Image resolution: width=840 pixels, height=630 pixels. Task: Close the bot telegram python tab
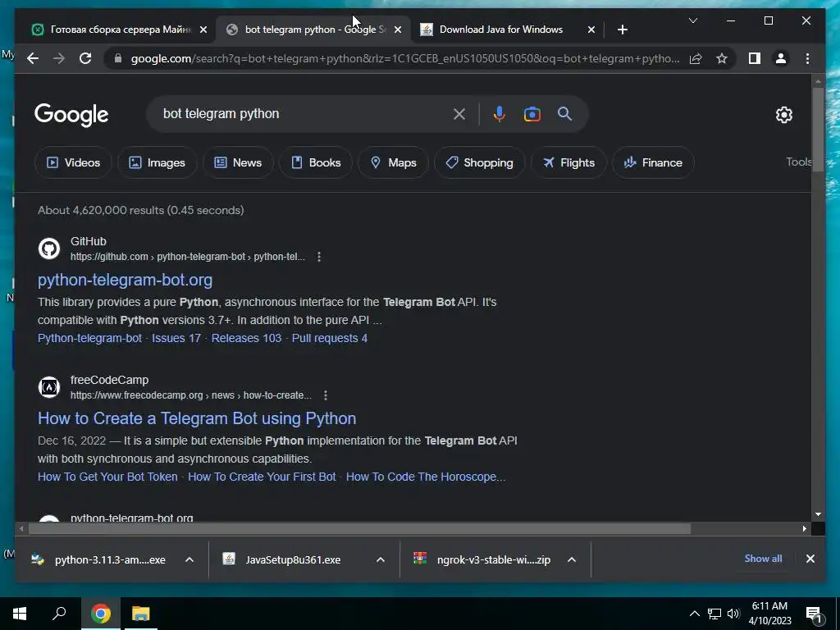click(x=398, y=30)
